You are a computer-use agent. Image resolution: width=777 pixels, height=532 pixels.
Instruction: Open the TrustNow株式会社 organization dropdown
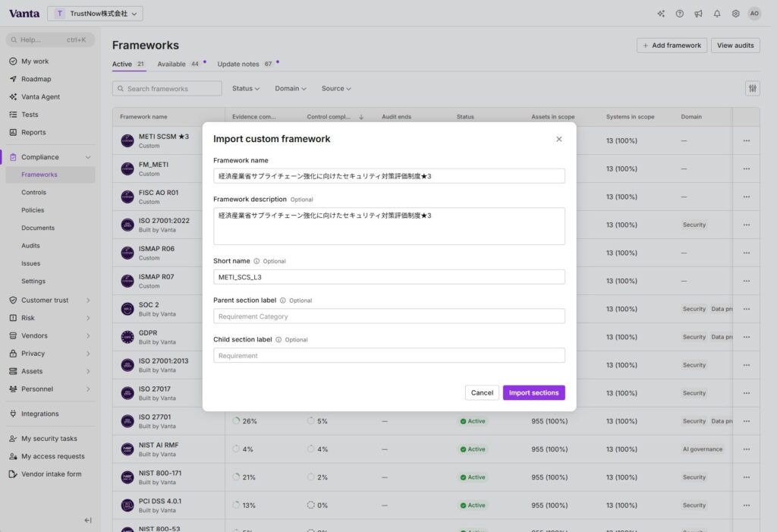tap(95, 14)
